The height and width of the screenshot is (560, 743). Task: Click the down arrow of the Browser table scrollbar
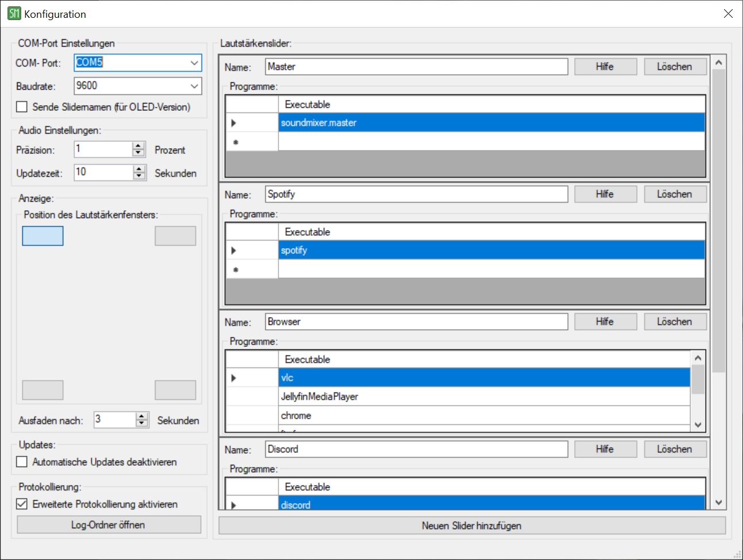coord(698,425)
